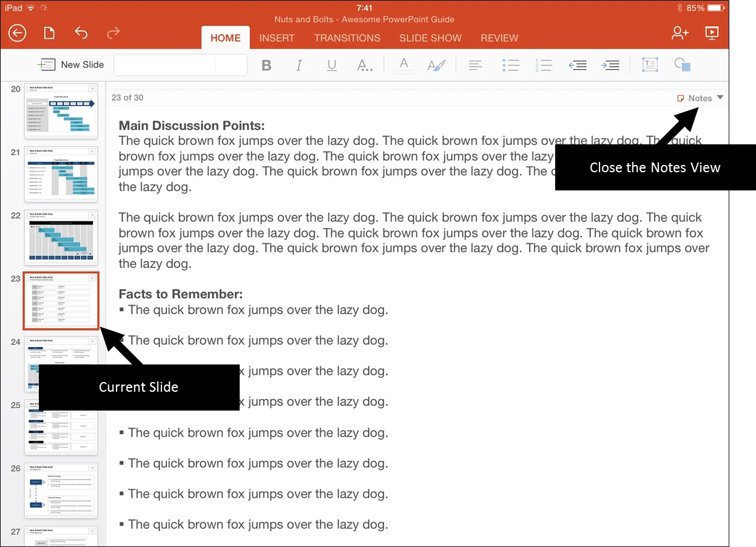Click the '23 of 30' slide counter

click(x=127, y=98)
